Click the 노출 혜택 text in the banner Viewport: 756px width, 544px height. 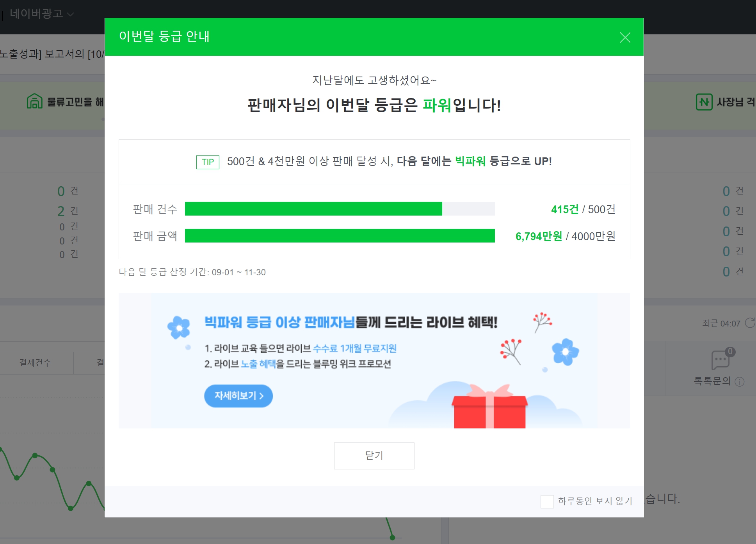258,364
